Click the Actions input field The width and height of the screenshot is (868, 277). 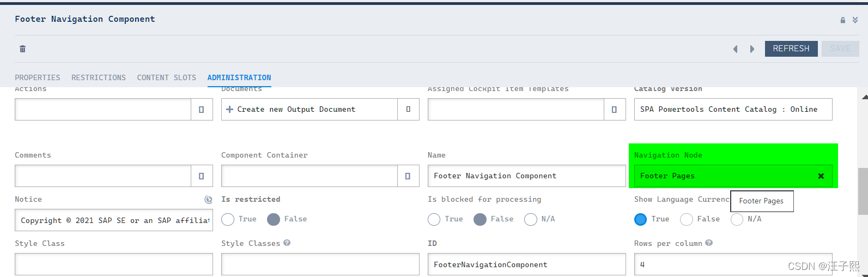click(103, 109)
